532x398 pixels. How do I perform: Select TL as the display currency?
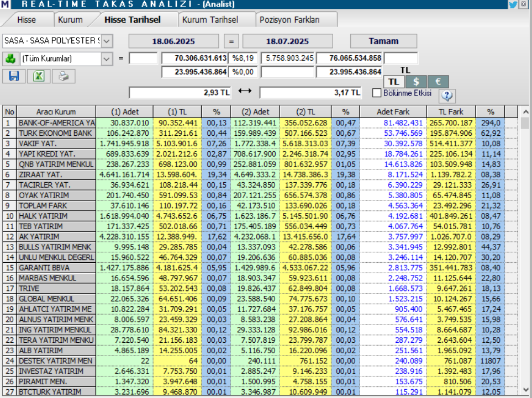[394, 81]
